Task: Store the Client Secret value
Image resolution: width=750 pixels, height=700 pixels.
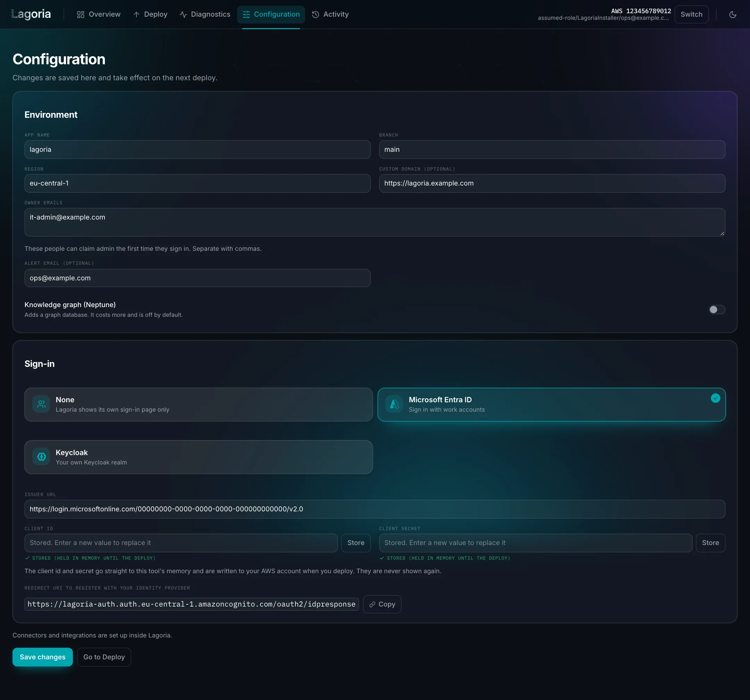Action: click(710, 543)
